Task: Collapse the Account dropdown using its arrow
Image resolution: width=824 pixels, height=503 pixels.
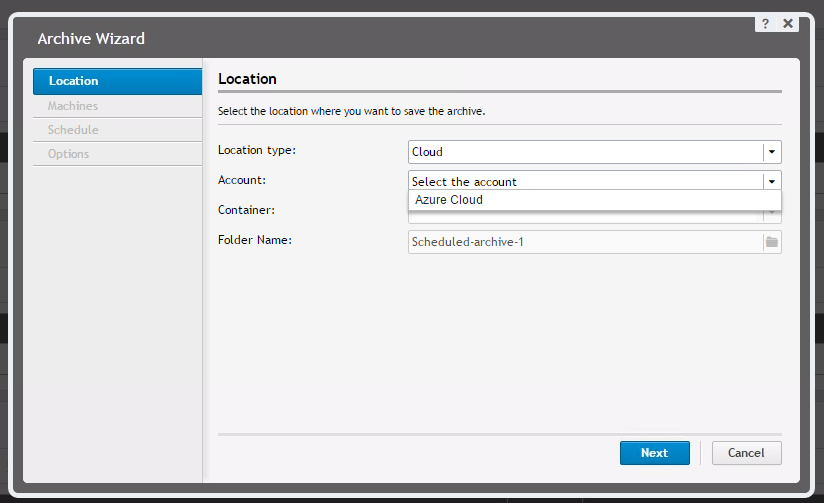Action: click(x=771, y=182)
